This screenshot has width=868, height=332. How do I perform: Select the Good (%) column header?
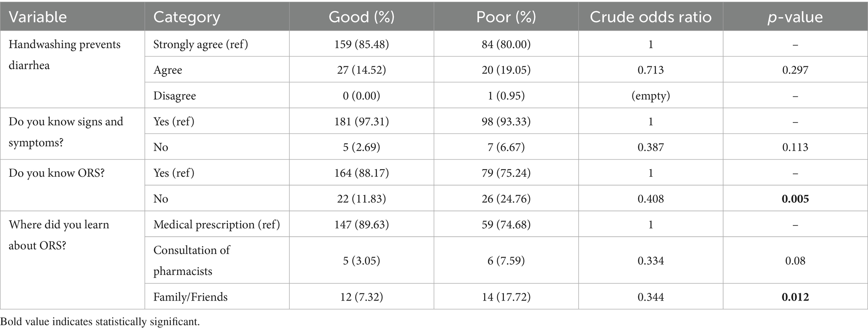[x=361, y=17]
